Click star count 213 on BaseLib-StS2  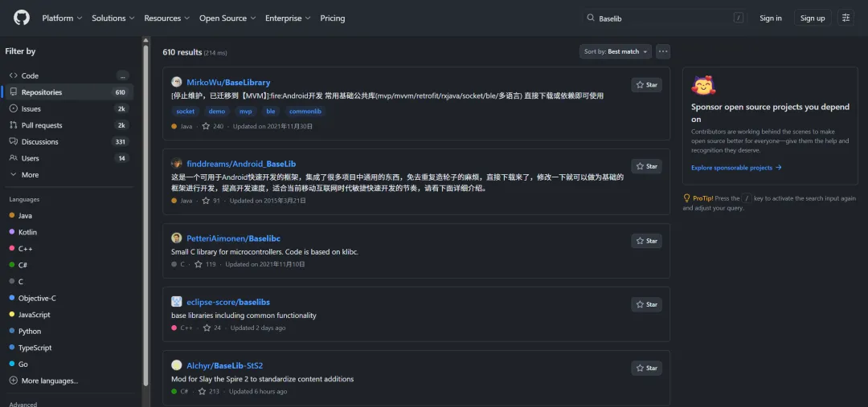209,392
